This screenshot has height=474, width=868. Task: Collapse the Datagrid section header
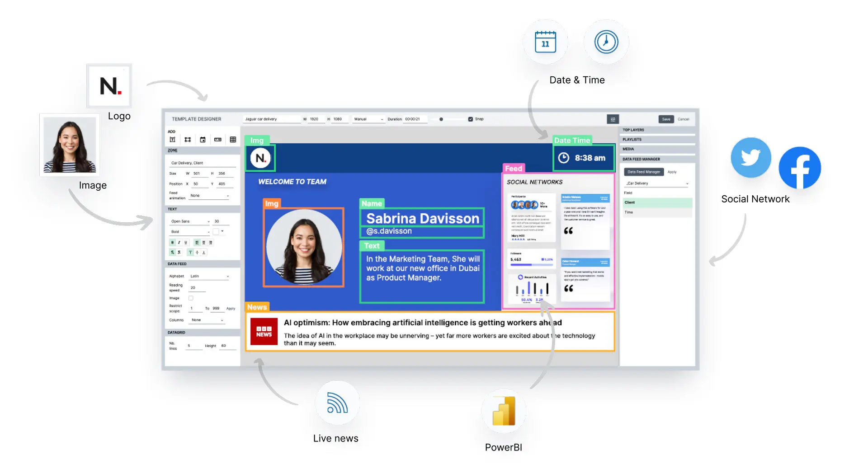[x=203, y=333]
